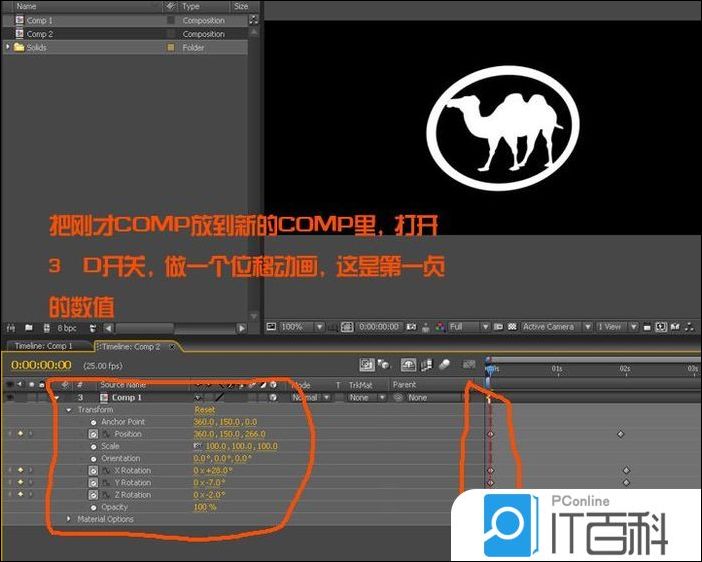Click Position value 360.0, 150.0, 266.0
This screenshot has width=702, height=562.
tap(229, 434)
